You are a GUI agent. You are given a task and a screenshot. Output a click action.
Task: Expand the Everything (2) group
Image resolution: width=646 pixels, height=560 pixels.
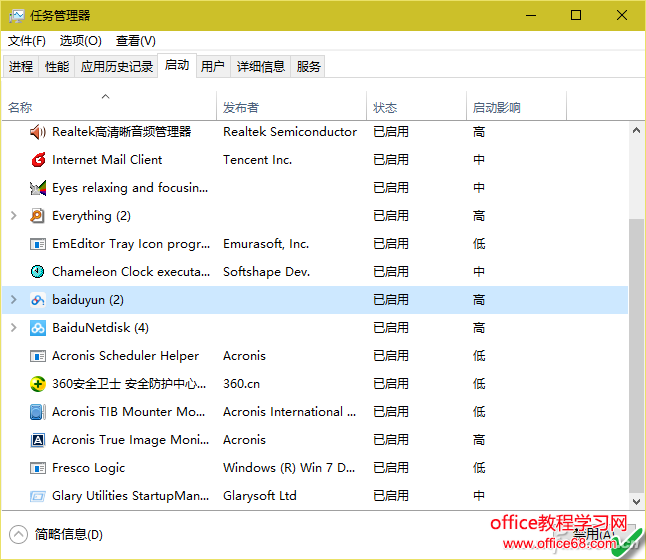click(x=13, y=216)
